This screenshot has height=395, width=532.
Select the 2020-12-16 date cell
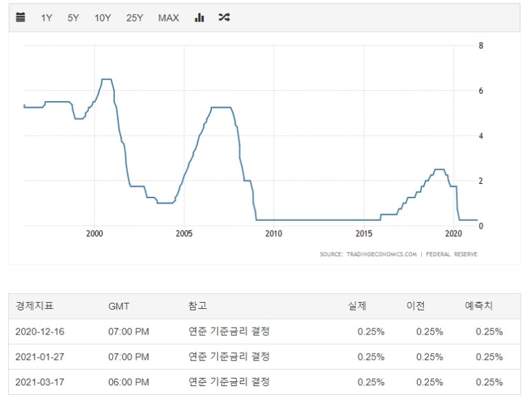point(40,332)
